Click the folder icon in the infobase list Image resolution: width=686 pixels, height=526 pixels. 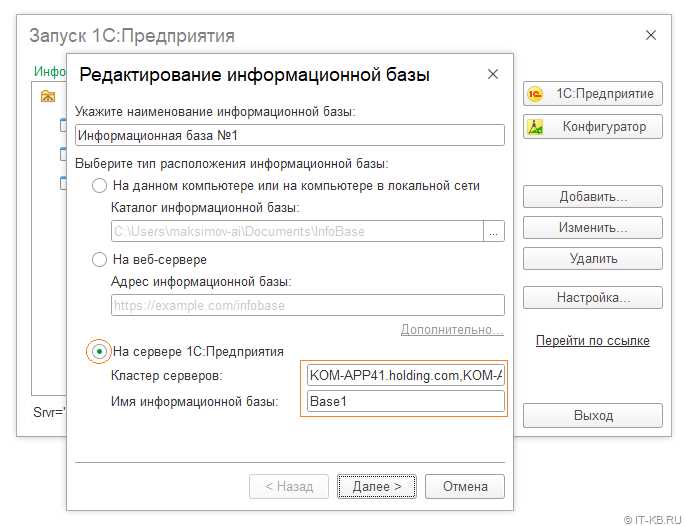(48, 96)
